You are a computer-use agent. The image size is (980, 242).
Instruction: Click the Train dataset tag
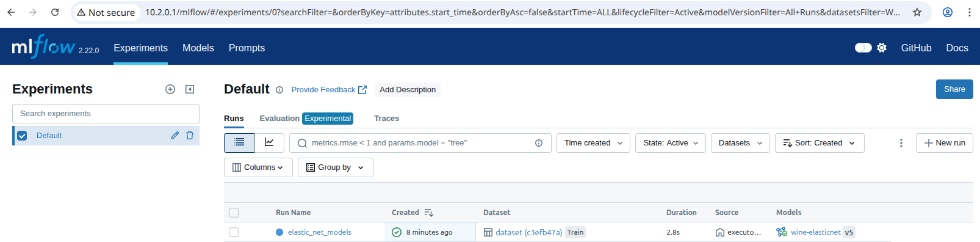575,232
